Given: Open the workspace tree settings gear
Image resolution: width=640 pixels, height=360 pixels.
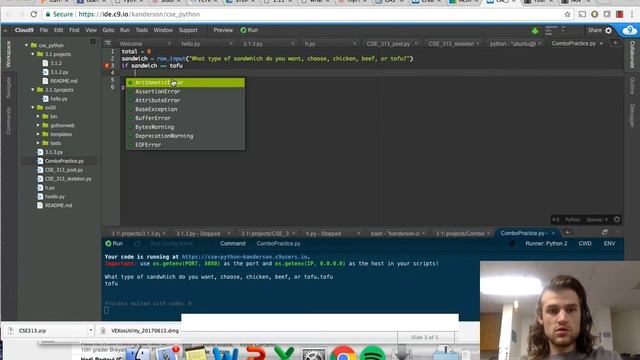Looking at the screenshot, I should 93,42.
